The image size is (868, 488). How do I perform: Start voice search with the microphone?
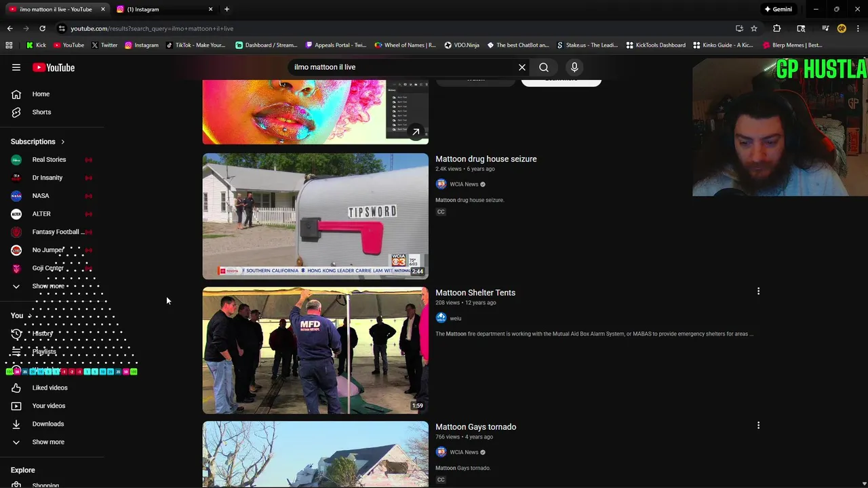tap(574, 67)
